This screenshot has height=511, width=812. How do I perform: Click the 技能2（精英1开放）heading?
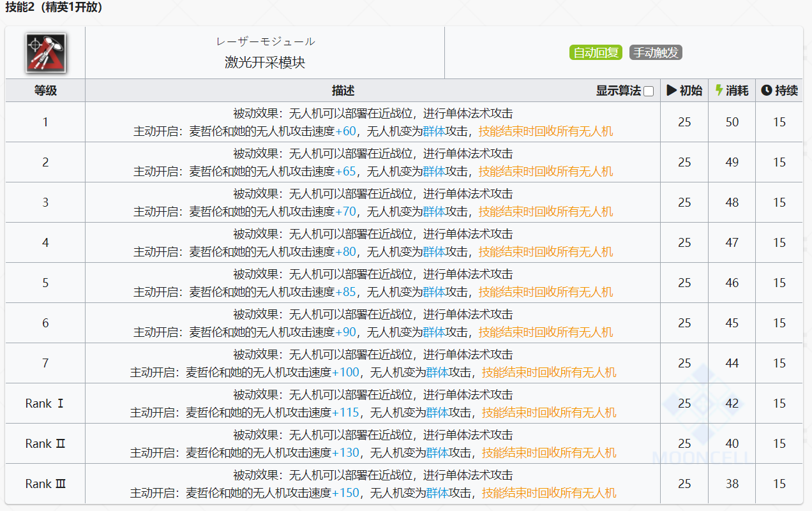click(x=54, y=8)
